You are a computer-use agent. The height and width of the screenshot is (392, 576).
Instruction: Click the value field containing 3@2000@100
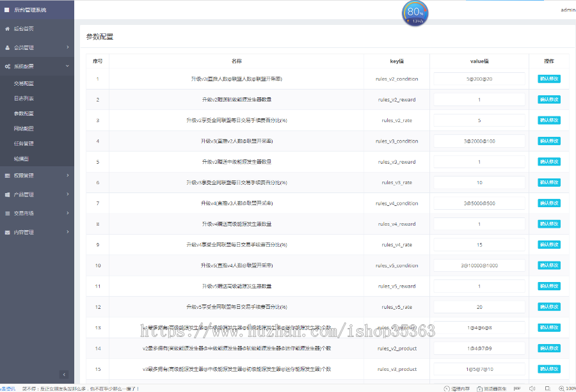pos(479,141)
